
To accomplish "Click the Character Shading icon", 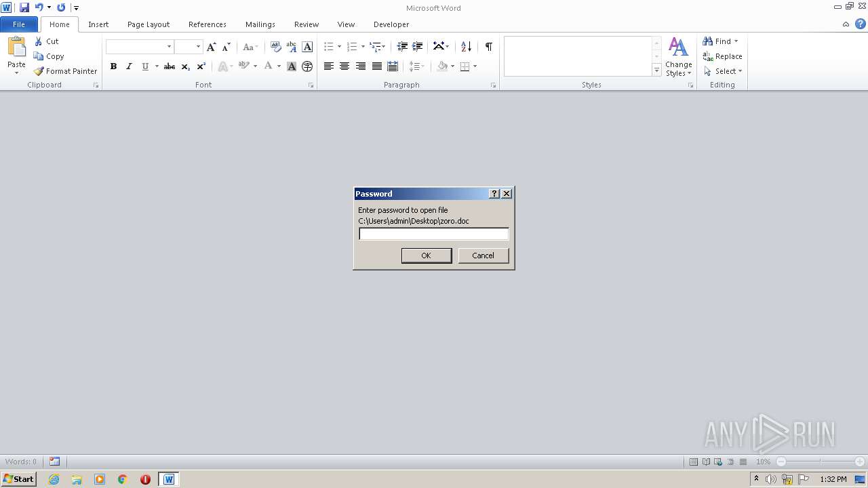I will pos(292,66).
